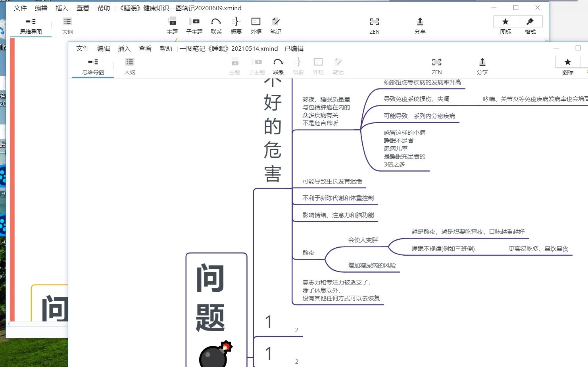
Task: Click the 笔记 notes icon in back window
Action: click(276, 26)
